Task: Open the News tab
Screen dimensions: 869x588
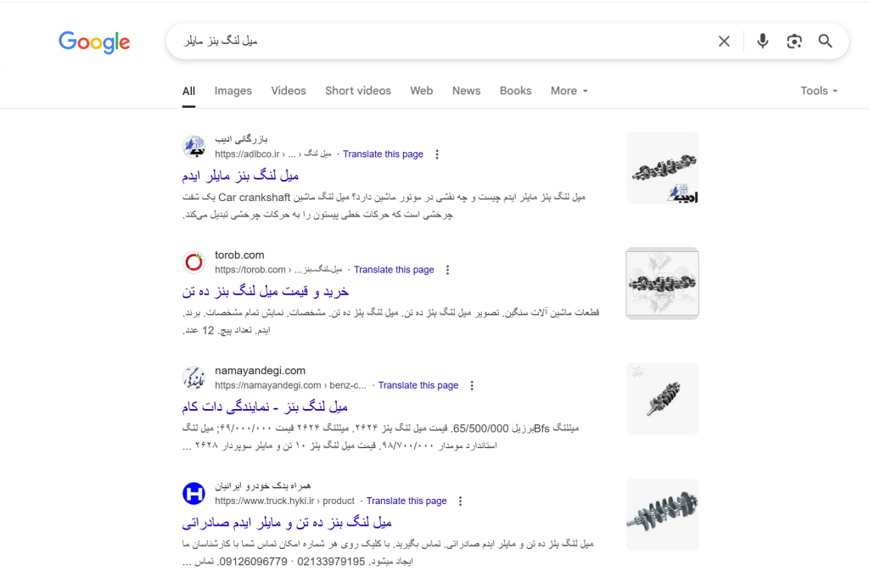Action: [x=466, y=91]
